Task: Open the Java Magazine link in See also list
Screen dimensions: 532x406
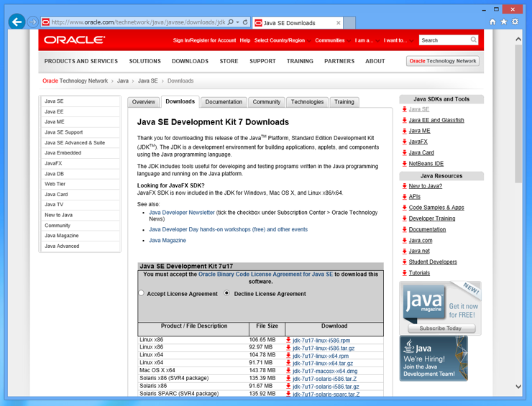Action: click(168, 240)
